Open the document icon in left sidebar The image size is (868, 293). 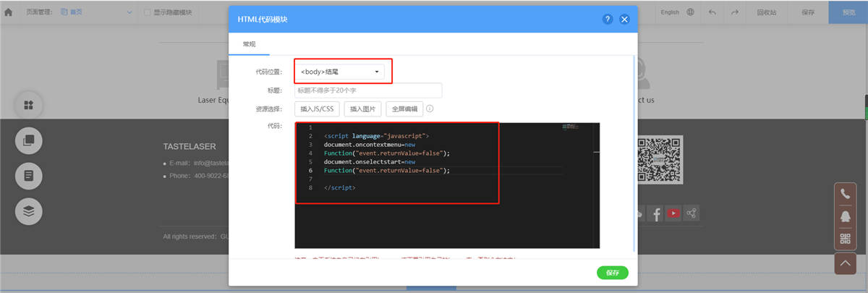coord(29,176)
